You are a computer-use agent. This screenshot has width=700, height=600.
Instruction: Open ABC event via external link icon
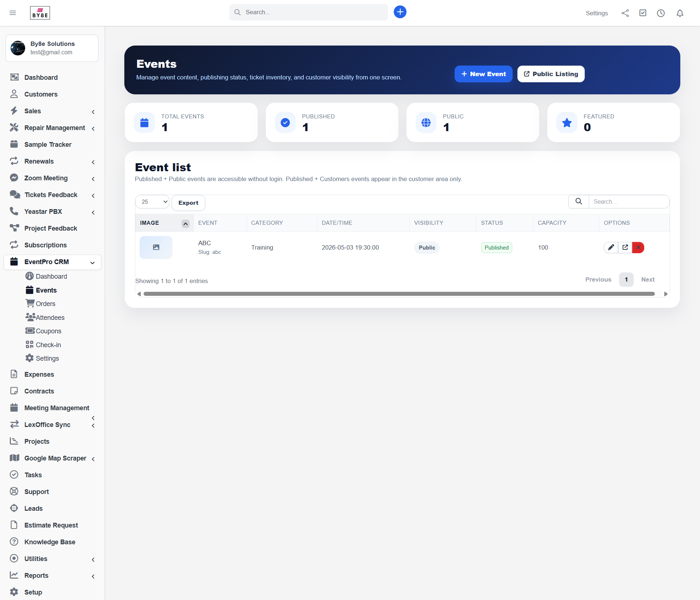[625, 247]
